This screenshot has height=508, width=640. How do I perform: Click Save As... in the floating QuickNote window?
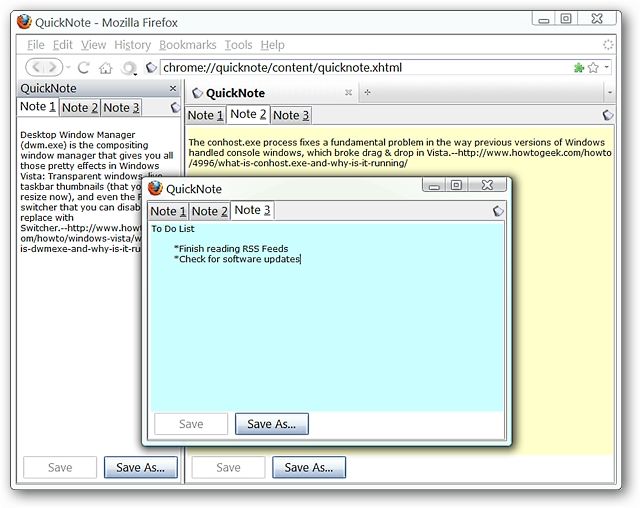(272, 424)
